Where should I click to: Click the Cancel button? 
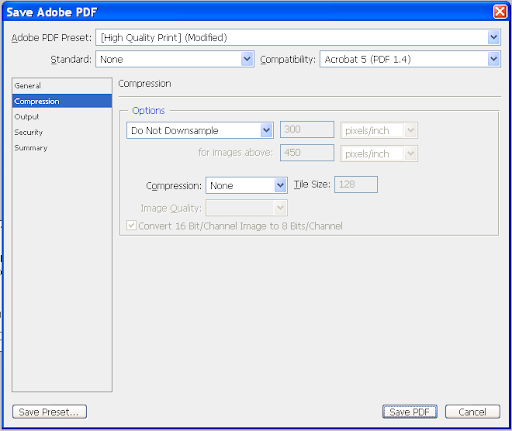(472, 412)
